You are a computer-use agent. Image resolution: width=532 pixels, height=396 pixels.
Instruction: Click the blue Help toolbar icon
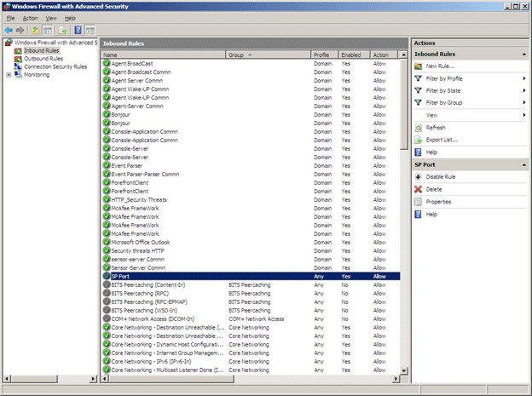coord(78,30)
